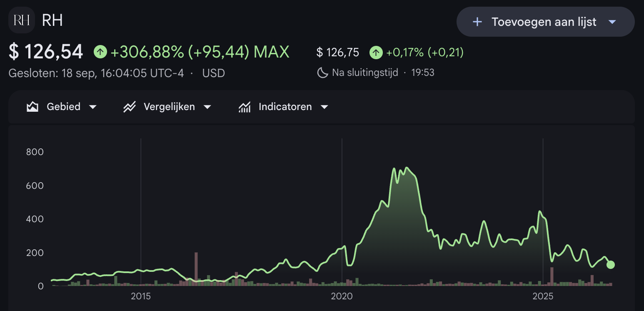Click the plus icon in Toevoegen aan lijst
The width and height of the screenshot is (644, 311).
(x=477, y=22)
